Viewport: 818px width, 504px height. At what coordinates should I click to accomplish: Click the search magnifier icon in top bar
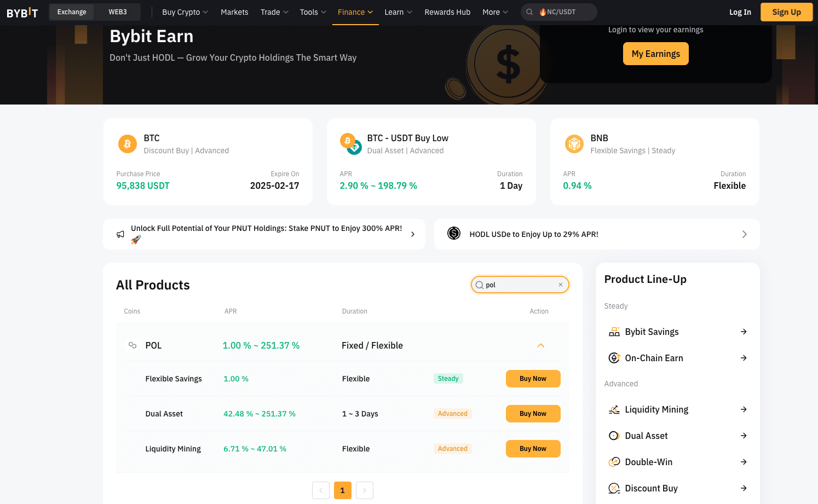(529, 12)
